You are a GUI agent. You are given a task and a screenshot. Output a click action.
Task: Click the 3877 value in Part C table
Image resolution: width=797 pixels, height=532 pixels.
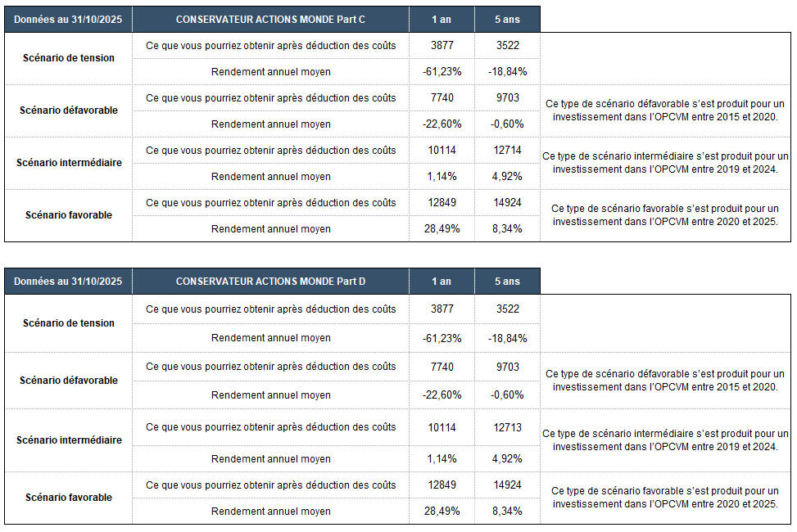tap(442, 46)
